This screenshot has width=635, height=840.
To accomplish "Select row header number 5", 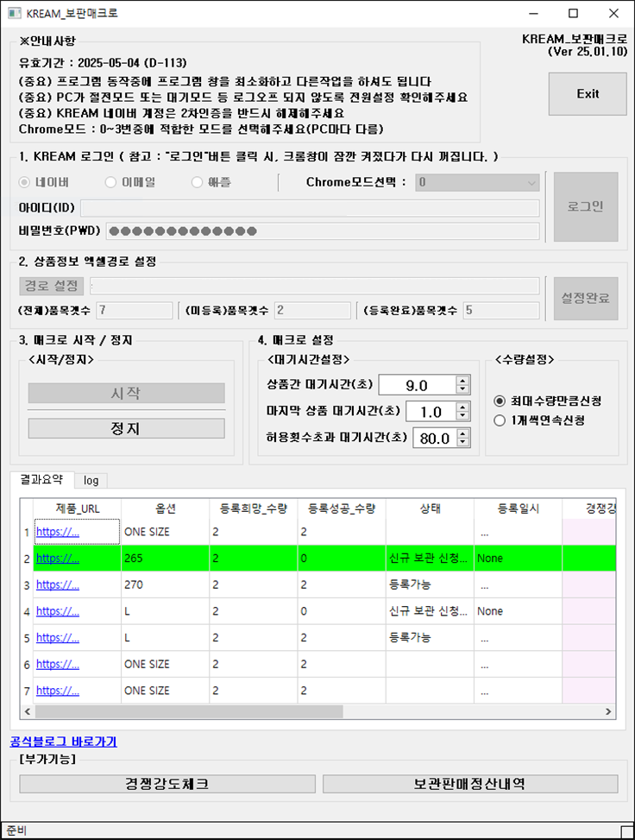I will coord(27,638).
